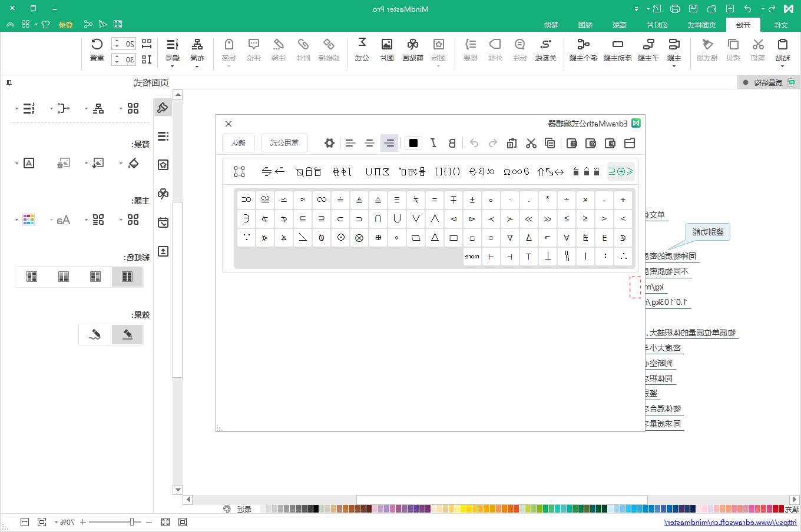
Task: Switch to the 高级 (Advanced) tab
Action: click(620, 25)
